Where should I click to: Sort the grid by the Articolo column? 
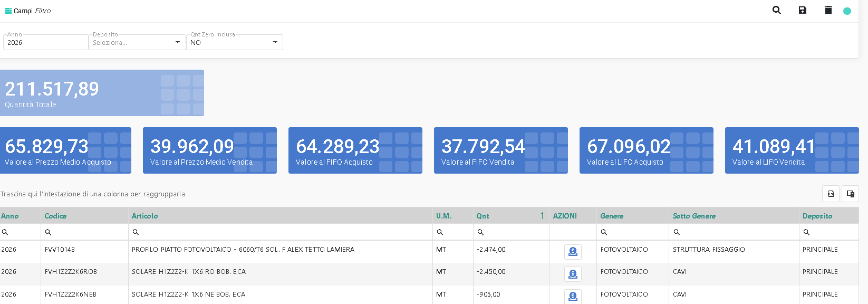pos(145,216)
